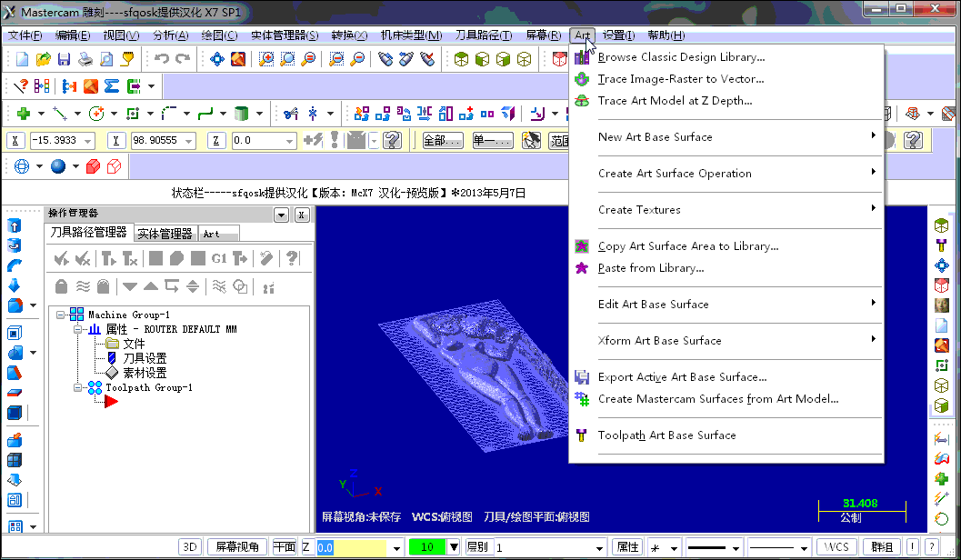Toggle toolpath display wave icon
This screenshot has height=560, width=961.
(x=83, y=286)
